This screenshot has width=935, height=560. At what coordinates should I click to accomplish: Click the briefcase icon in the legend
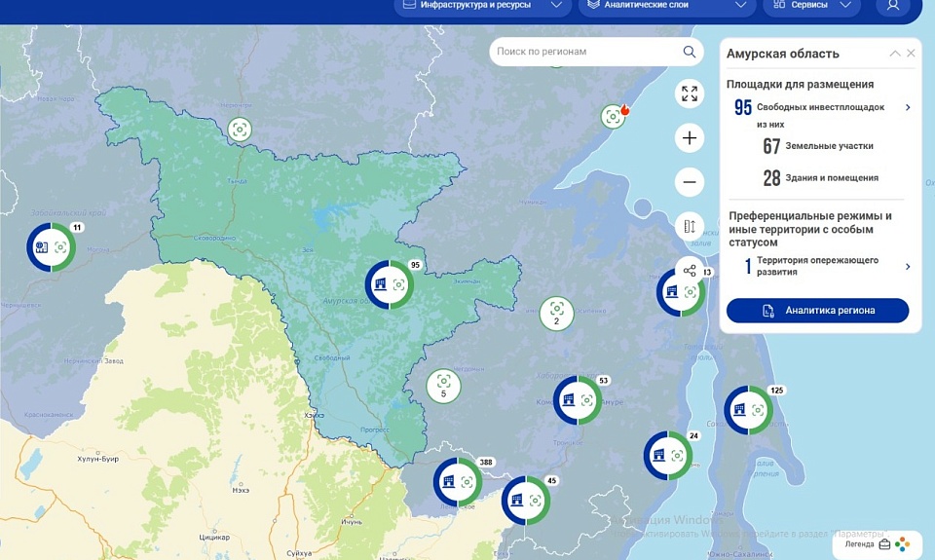[884, 544]
